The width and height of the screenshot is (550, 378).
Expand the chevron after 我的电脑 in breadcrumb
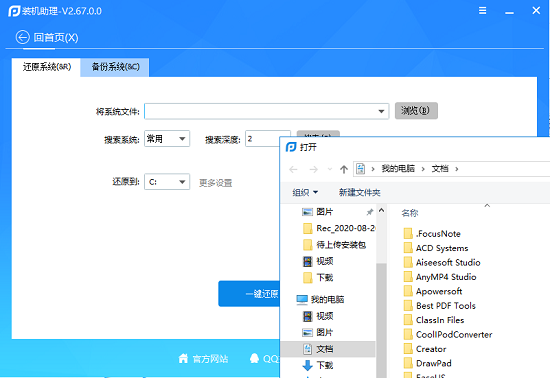[423, 169]
